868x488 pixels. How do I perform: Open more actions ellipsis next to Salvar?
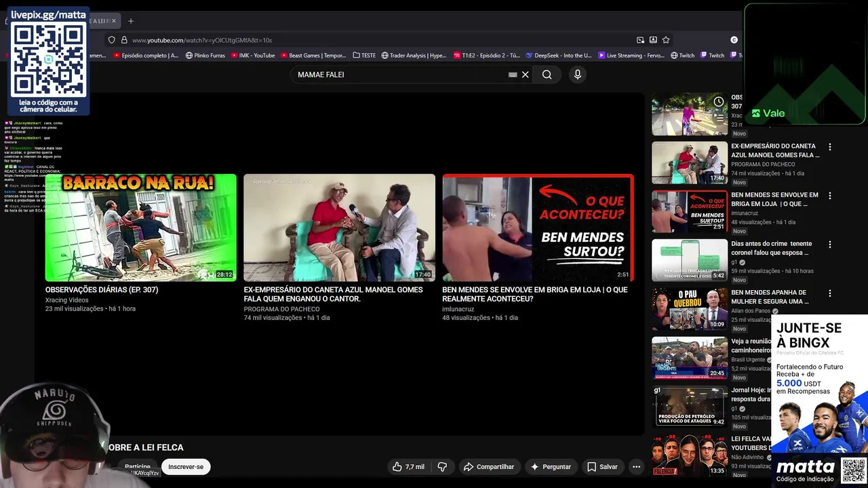click(x=636, y=466)
